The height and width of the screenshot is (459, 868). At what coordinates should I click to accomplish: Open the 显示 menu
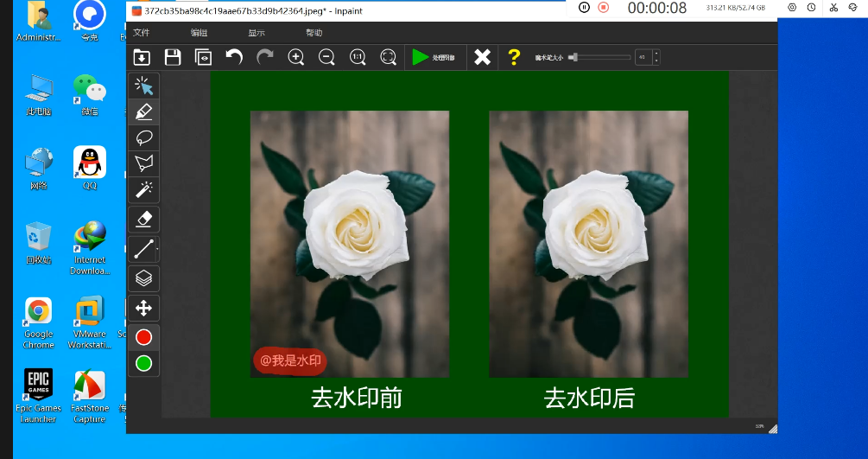[x=257, y=33]
